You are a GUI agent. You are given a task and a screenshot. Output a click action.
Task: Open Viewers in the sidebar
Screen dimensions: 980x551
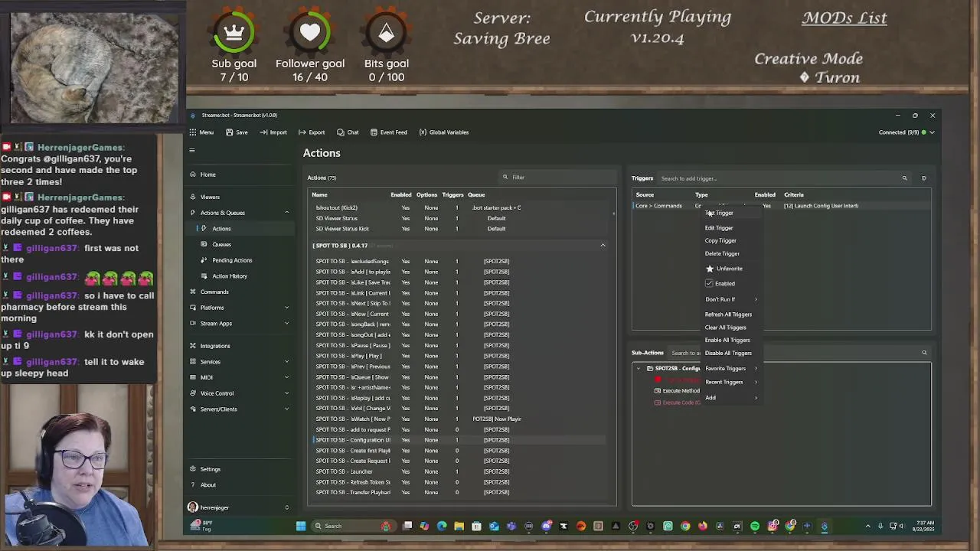pos(209,197)
